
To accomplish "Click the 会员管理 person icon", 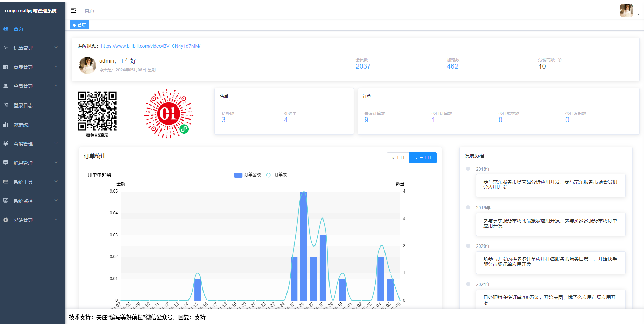I will tap(6, 86).
